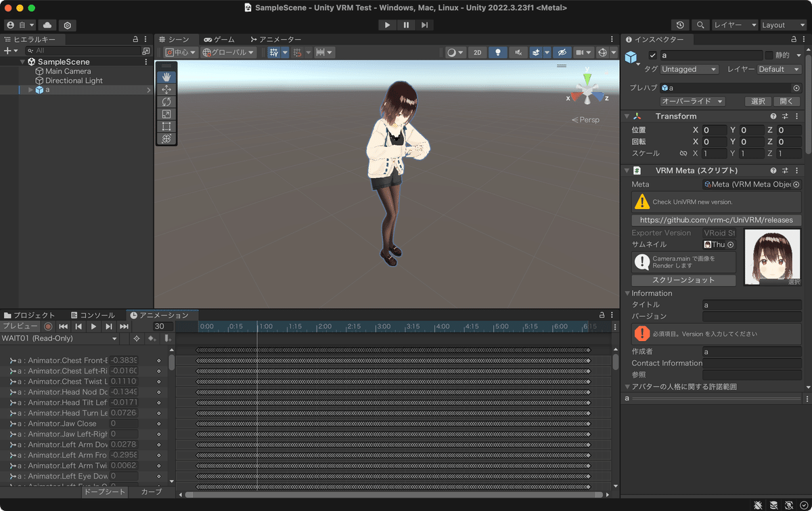Toggle the scene lighting bulb button
The width and height of the screenshot is (812, 511).
(497, 52)
